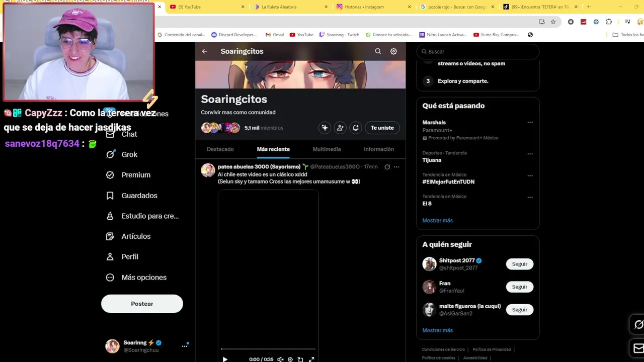
Task: Open Gmail bookmark
Action: (274, 35)
